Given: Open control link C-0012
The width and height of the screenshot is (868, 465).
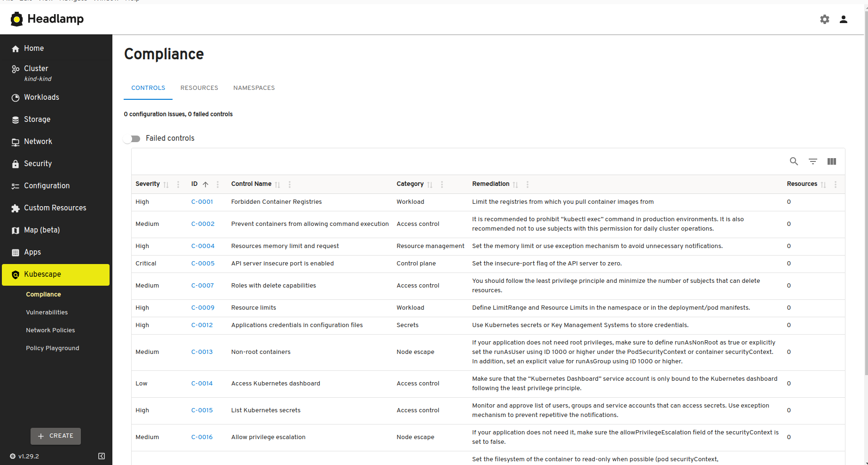Looking at the screenshot, I should pos(202,325).
